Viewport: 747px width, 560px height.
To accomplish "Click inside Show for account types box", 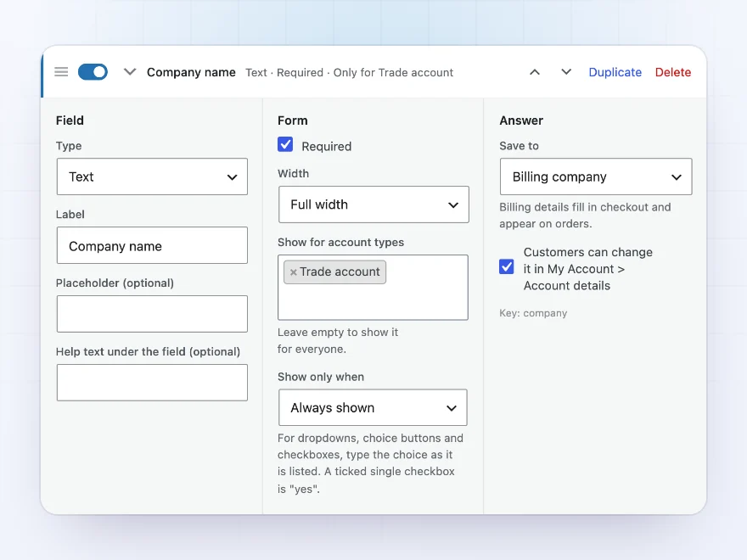I will (x=373, y=288).
